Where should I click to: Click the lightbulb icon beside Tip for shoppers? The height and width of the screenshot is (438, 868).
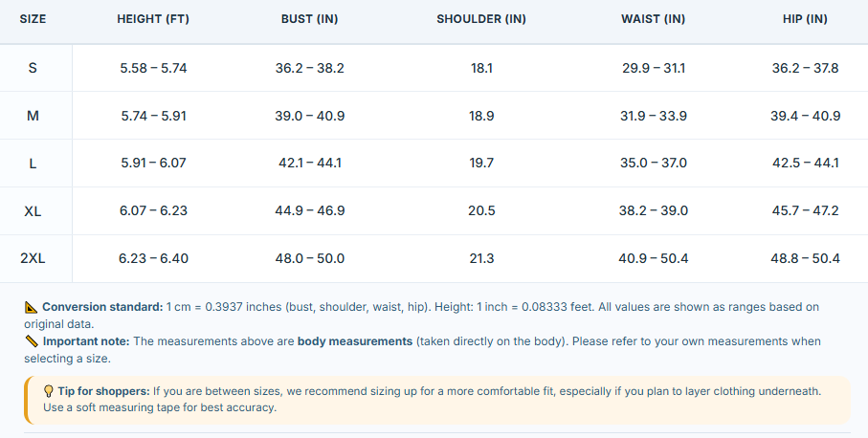[x=49, y=391]
